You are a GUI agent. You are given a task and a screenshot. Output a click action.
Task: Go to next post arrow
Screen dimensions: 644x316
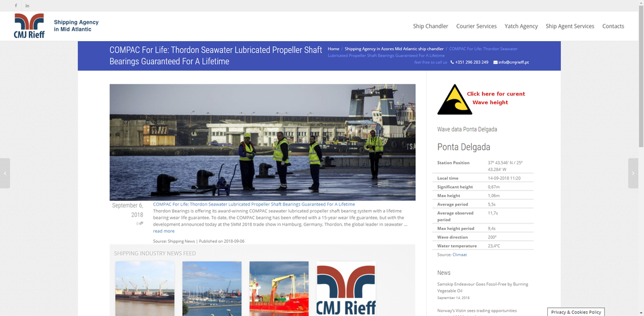(x=633, y=173)
